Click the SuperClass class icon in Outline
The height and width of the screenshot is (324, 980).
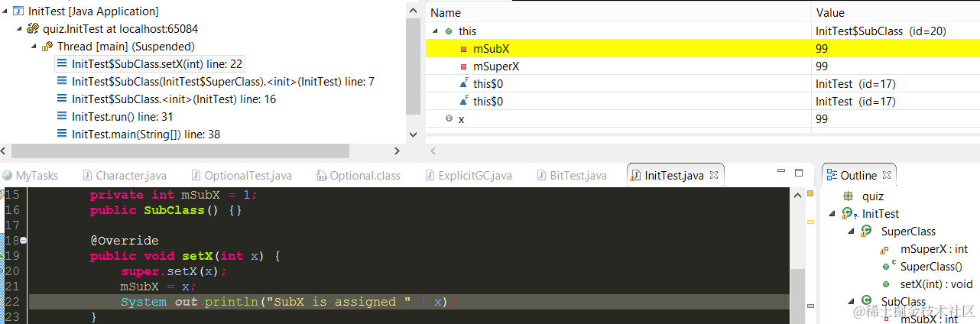[x=866, y=232]
